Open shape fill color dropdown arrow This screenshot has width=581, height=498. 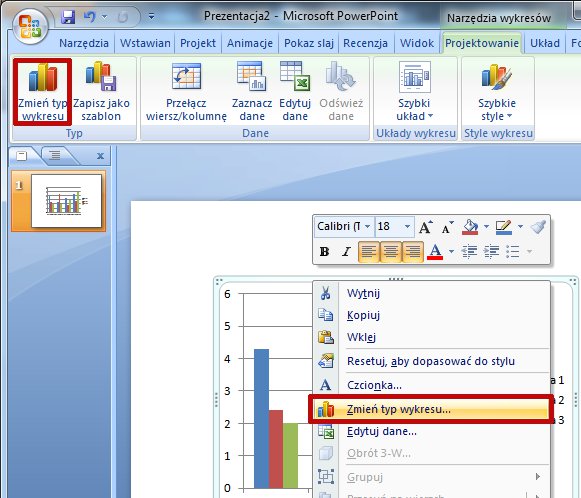tap(486, 226)
